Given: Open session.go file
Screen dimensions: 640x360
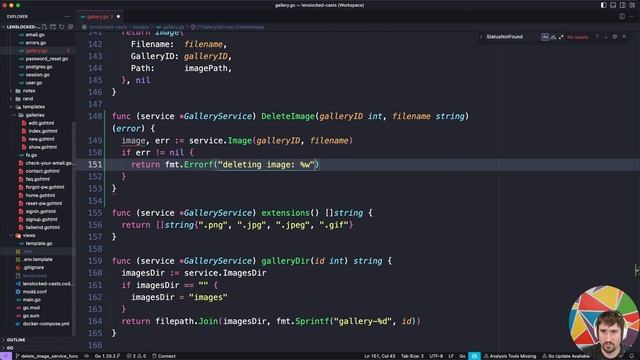Looking at the screenshot, I should pos(38,75).
